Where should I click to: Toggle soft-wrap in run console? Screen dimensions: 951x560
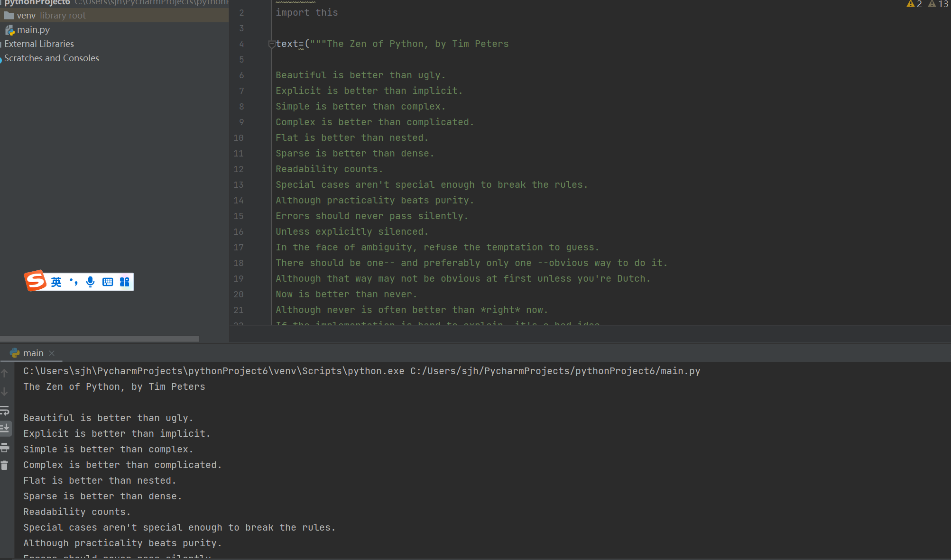[x=4, y=410]
